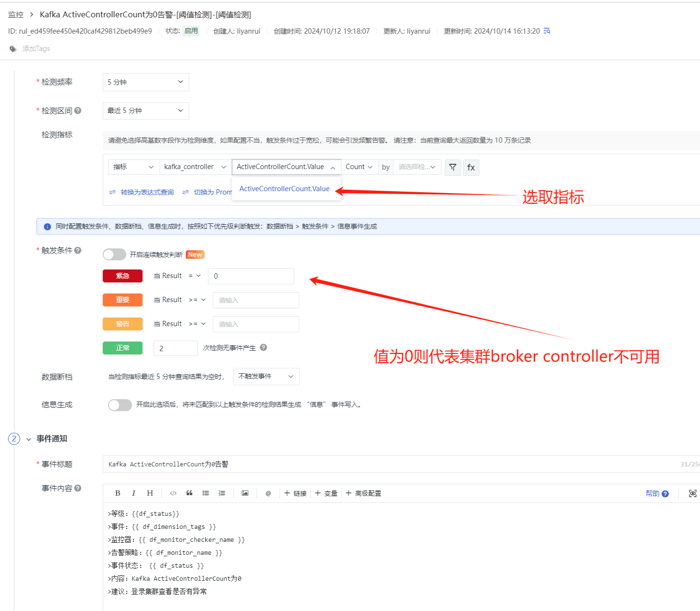Insert a heading with the H icon
The image size is (700, 611).
(150, 493)
